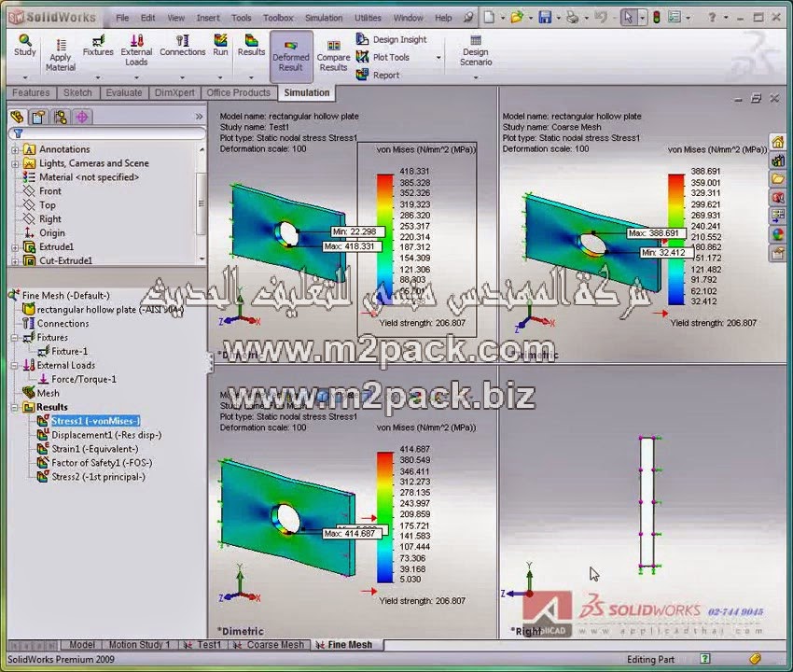The image size is (793, 672).
Task: Click the Print icon
Action: [572, 18]
